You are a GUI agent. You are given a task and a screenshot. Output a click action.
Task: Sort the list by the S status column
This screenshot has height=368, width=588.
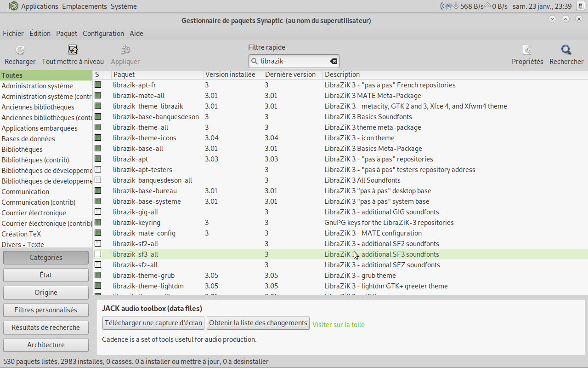tap(97, 75)
